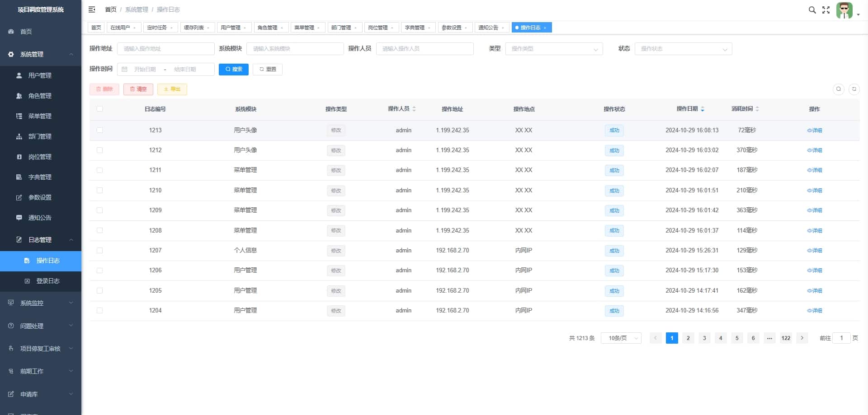Switch to the 用户管理 tab
868x415 pixels.
(x=231, y=28)
